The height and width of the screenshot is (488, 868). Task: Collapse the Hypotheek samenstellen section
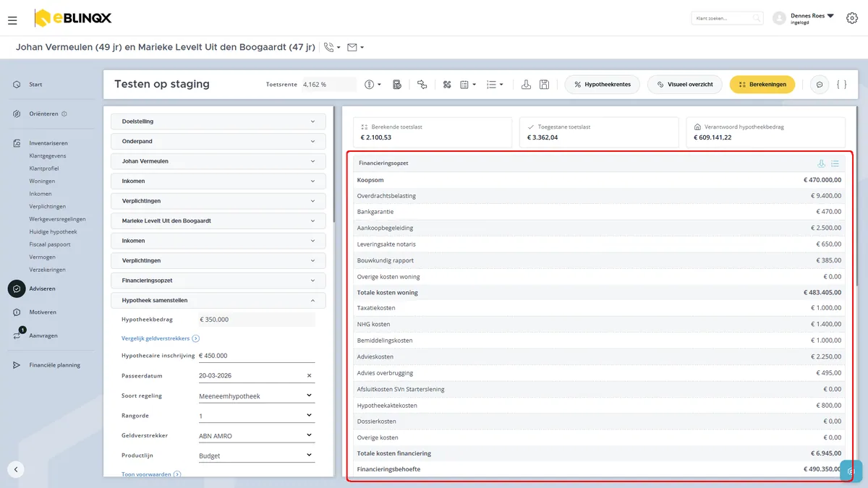click(218, 300)
